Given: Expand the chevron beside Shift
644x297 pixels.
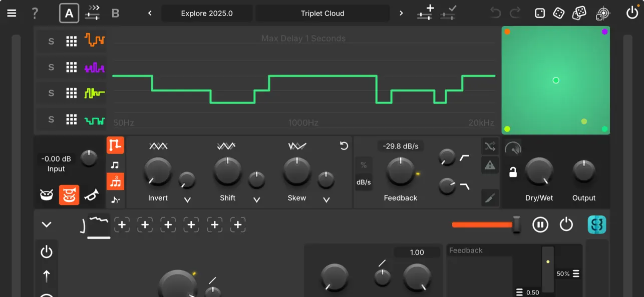Looking at the screenshot, I should (256, 200).
